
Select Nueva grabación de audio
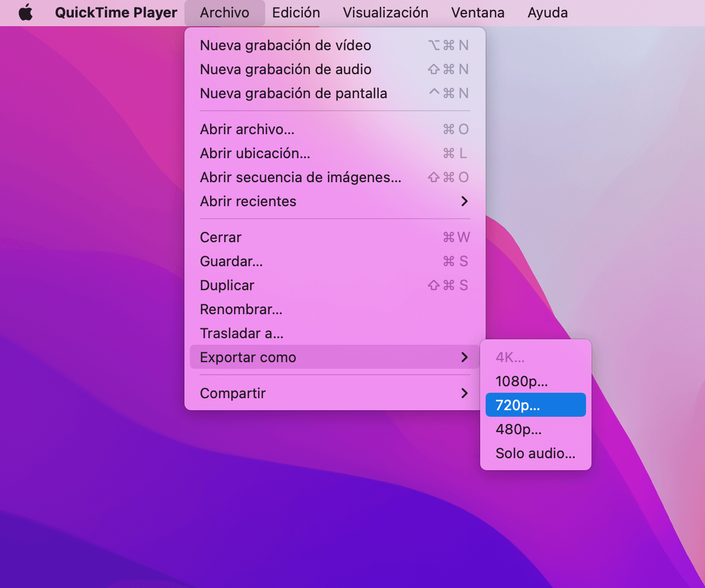(285, 69)
